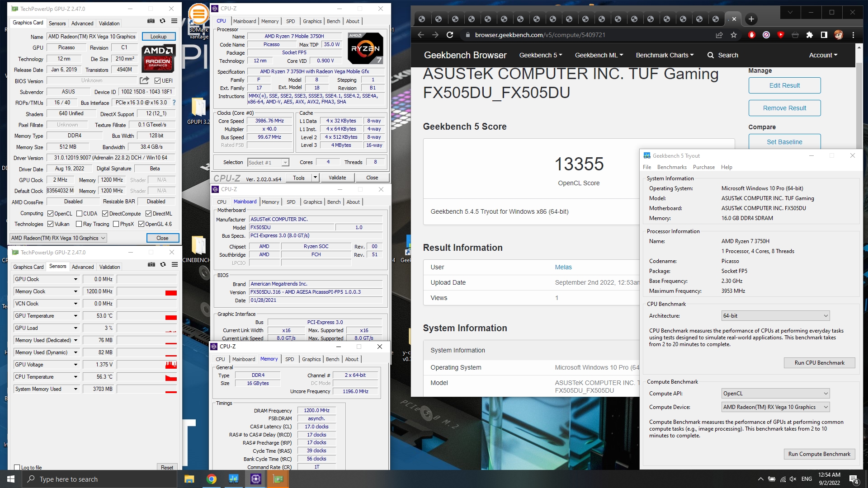Open Compute API OpenCL dropdown

[775, 394]
